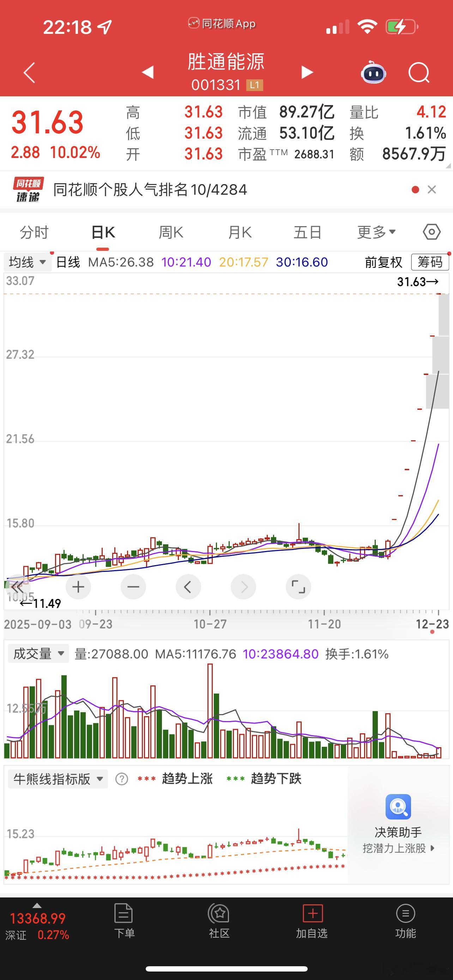Zoom out the K-line chart
Viewport: 453px width, 980px height.
[x=133, y=587]
